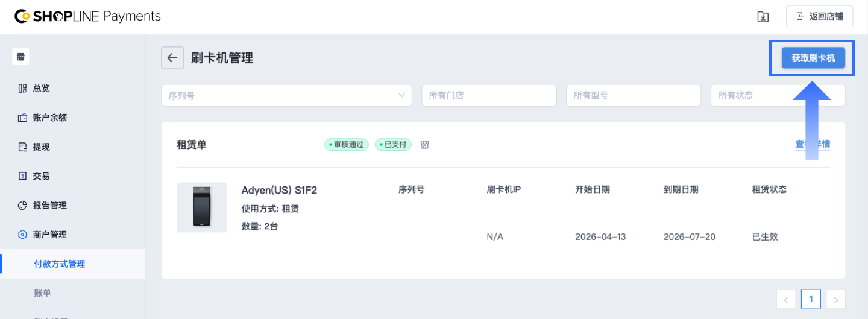Screen dimensions: 868x319
Task: Open the 序列号 serial number dropdown
Action: click(286, 95)
